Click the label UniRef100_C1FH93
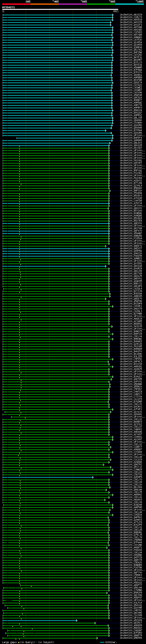The image size is (146, 644). click(131, 32)
